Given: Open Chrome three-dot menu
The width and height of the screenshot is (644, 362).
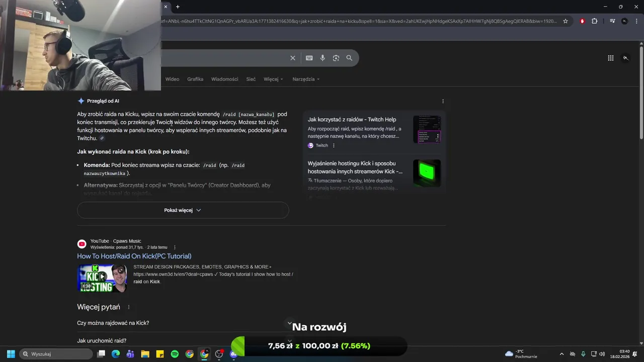Looking at the screenshot, I should [636, 21].
